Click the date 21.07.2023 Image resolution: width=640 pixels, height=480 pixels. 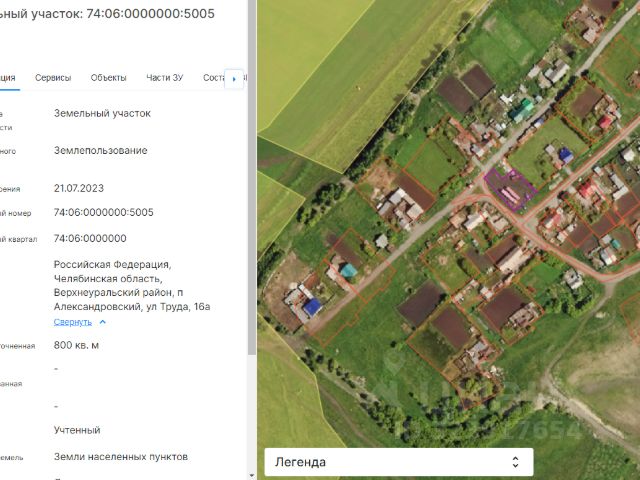point(79,188)
